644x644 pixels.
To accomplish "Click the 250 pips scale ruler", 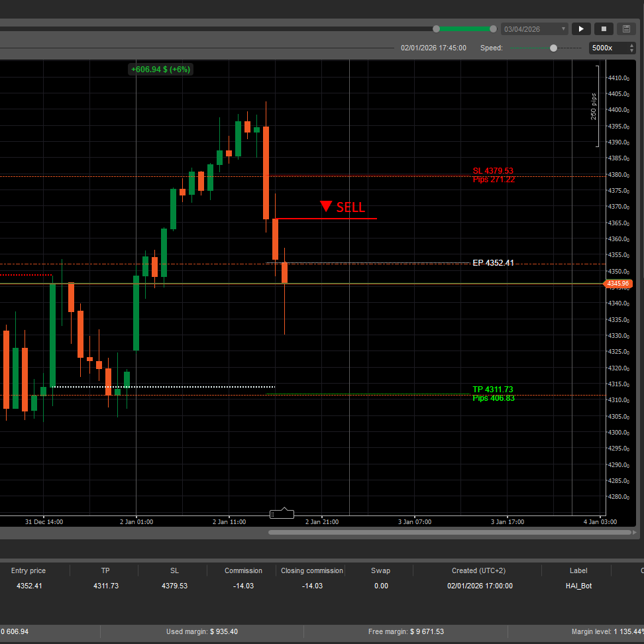I will point(596,106).
